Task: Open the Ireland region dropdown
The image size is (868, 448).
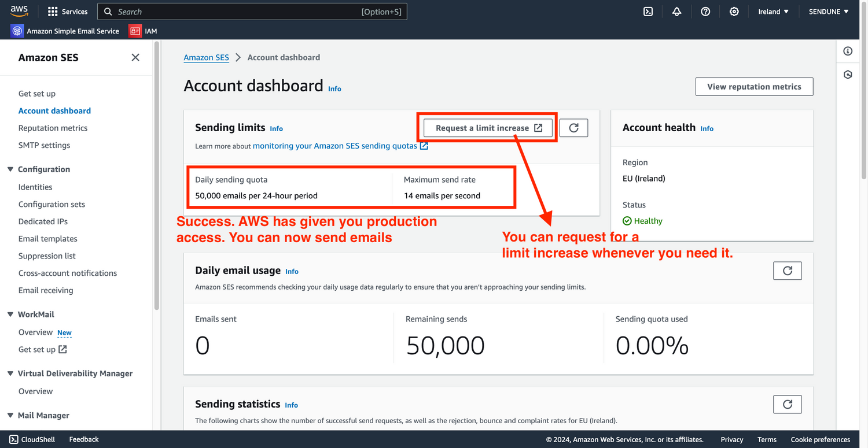Action: tap(773, 12)
